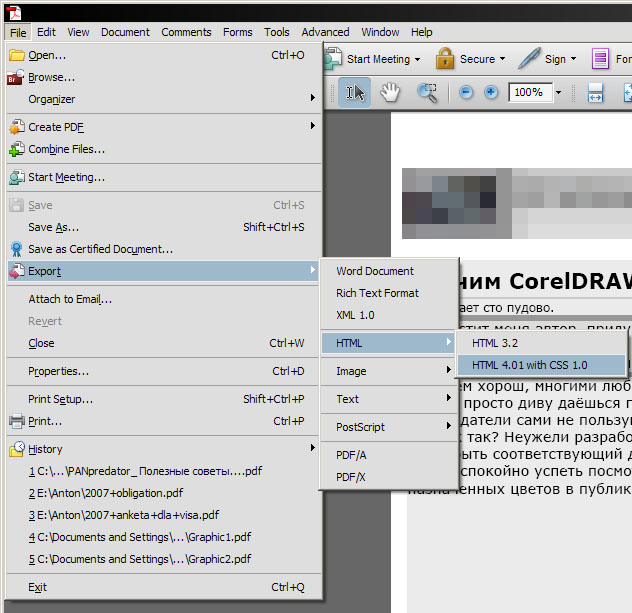Export as PDF/X

389,477
